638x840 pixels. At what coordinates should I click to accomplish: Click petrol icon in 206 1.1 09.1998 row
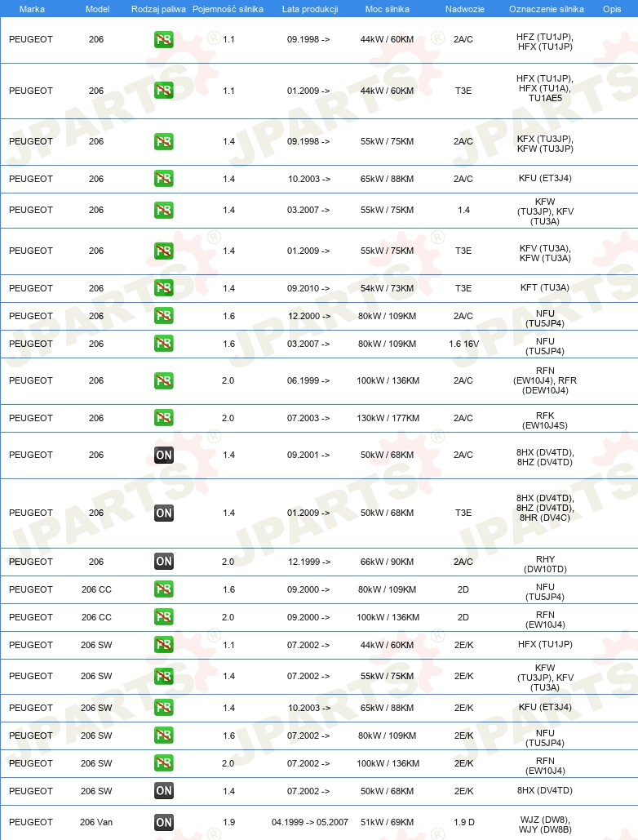[x=164, y=40]
